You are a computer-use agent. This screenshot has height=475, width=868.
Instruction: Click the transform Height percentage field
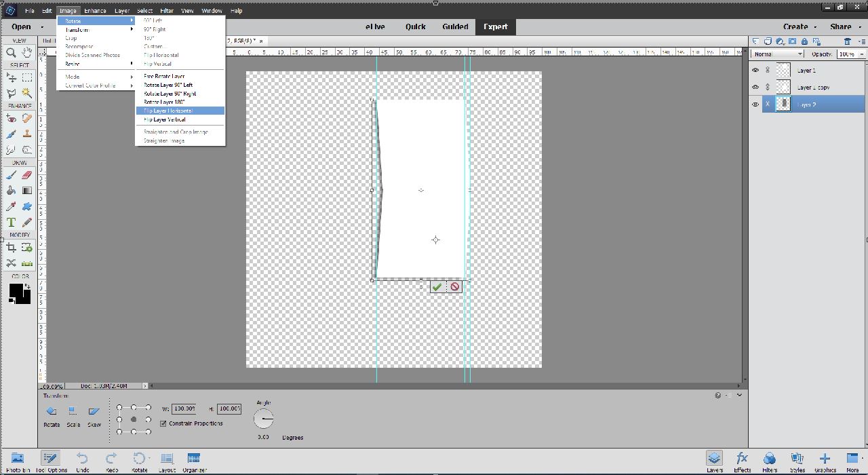[x=229, y=408]
